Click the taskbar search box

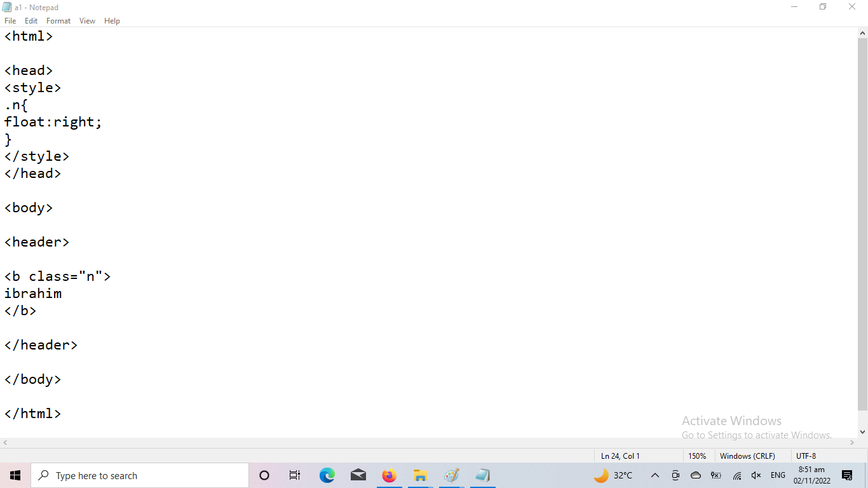tap(140, 475)
